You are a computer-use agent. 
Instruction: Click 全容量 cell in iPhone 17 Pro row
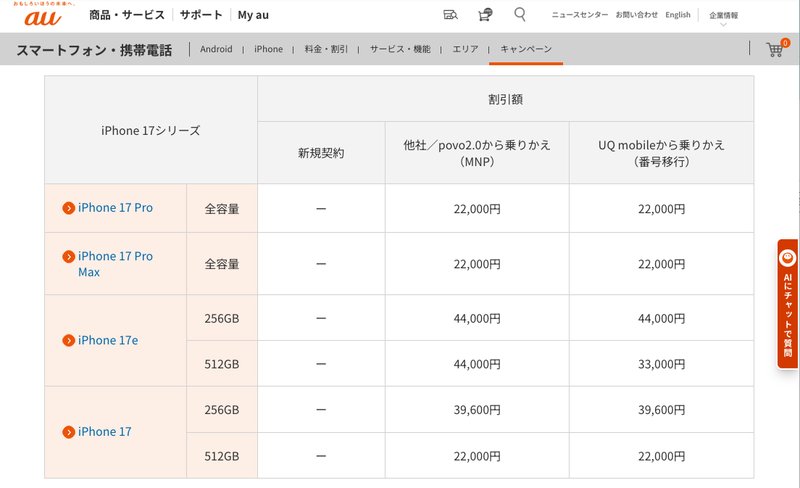click(x=222, y=208)
